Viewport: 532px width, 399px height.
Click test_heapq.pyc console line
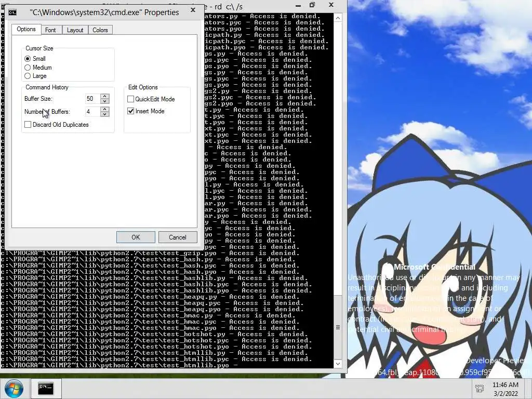click(152, 303)
